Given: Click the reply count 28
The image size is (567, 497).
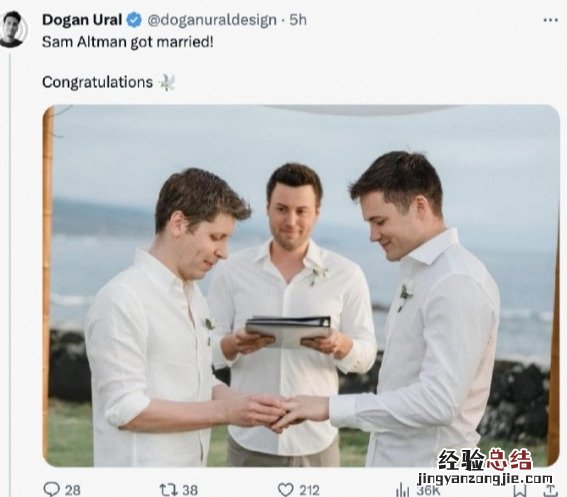Looking at the screenshot, I should 73,490.
